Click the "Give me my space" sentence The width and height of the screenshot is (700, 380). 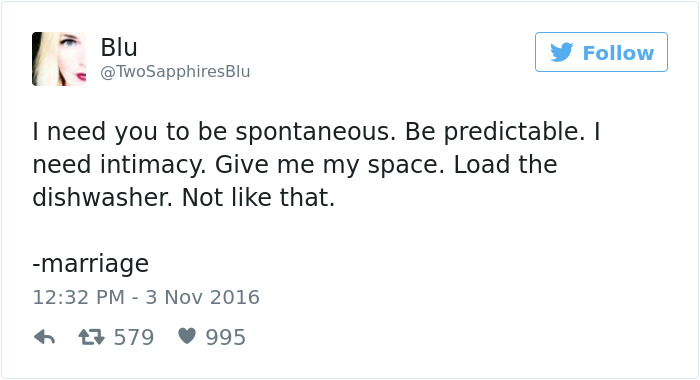(x=330, y=165)
